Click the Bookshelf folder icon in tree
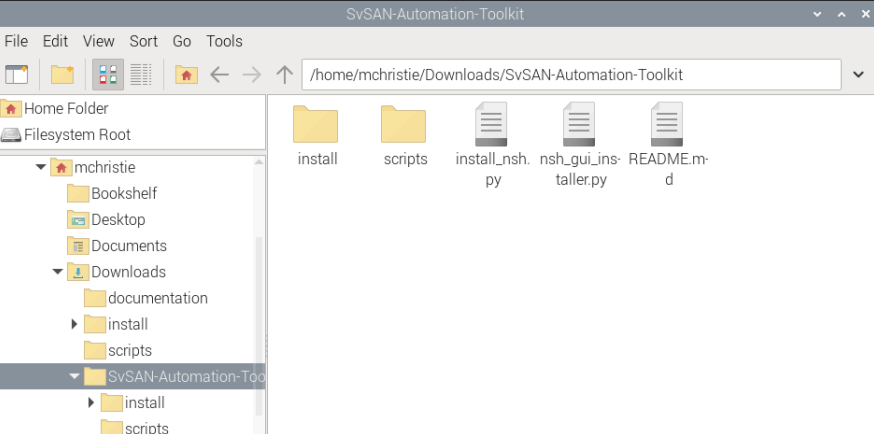The height and width of the screenshot is (434, 874). (78, 193)
